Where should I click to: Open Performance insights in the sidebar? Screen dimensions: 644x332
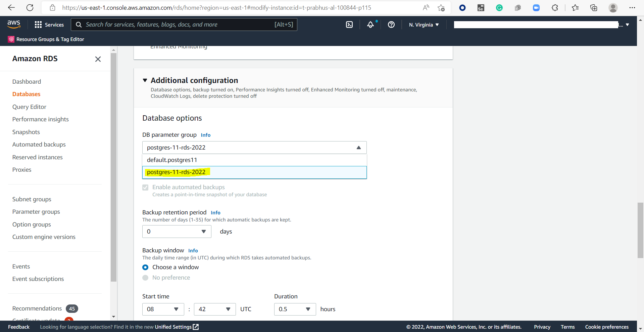[x=40, y=119]
